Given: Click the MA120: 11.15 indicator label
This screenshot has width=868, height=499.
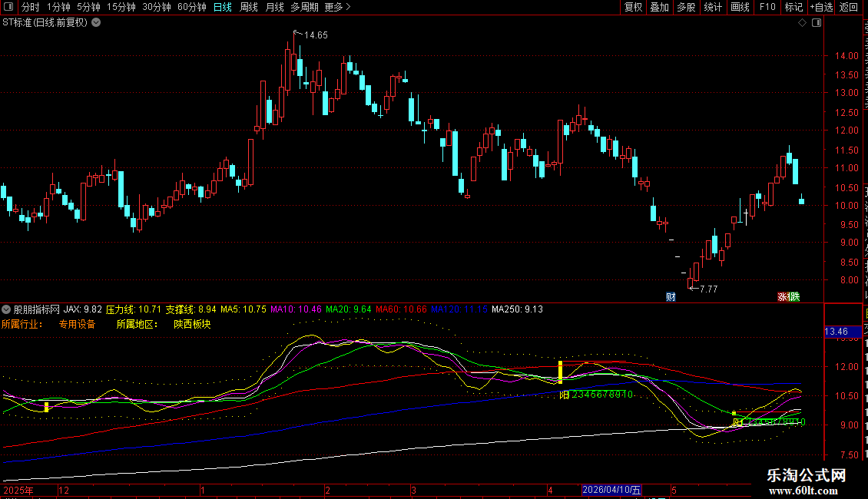Looking at the screenshot, I should click(x=459, y=309).
